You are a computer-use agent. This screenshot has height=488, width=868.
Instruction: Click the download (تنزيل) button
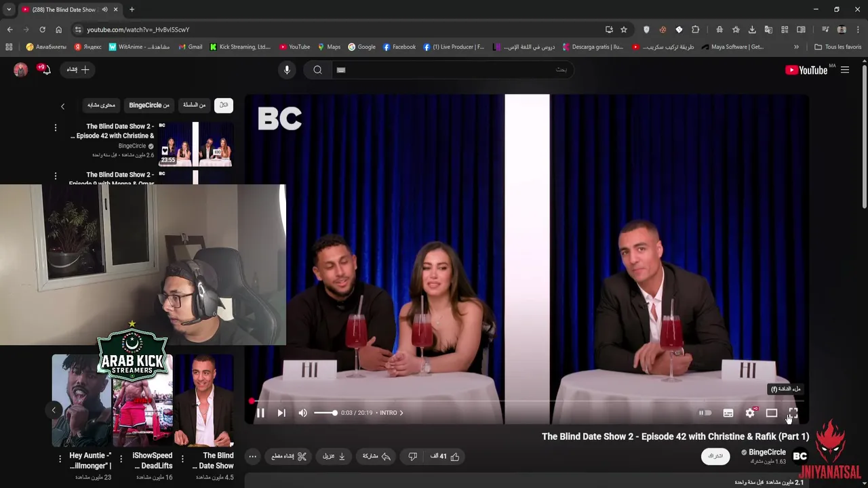point(334,457)
